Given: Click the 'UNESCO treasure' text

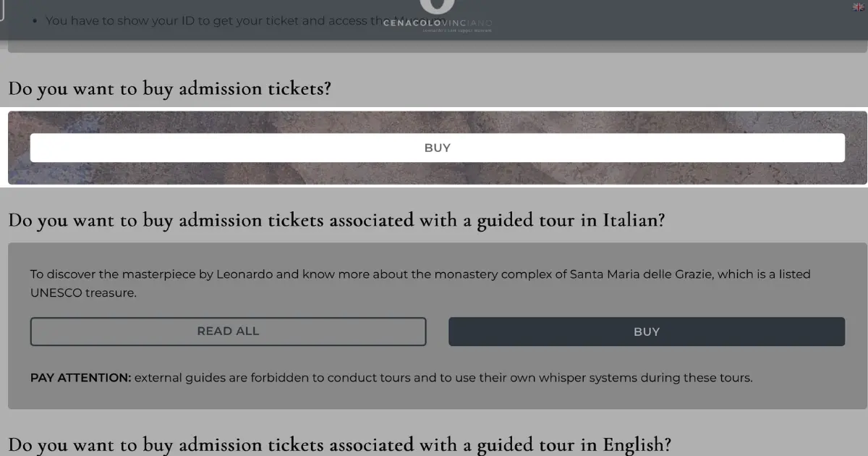Looking at the screenshot, I should tap(83, 292).
